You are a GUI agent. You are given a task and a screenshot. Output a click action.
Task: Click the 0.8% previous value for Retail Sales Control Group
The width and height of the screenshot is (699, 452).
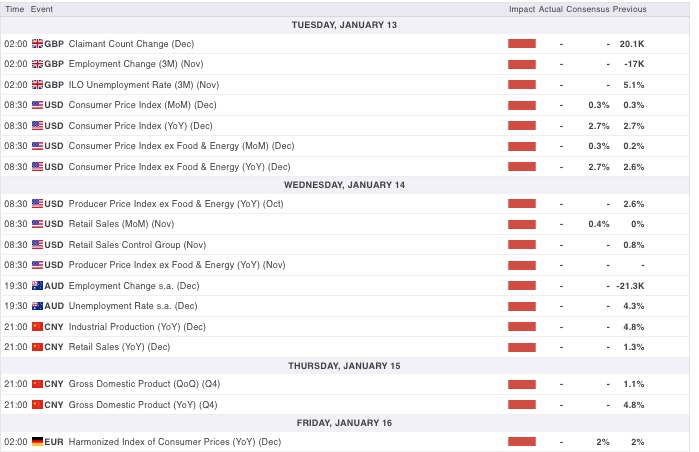[634, 245]
